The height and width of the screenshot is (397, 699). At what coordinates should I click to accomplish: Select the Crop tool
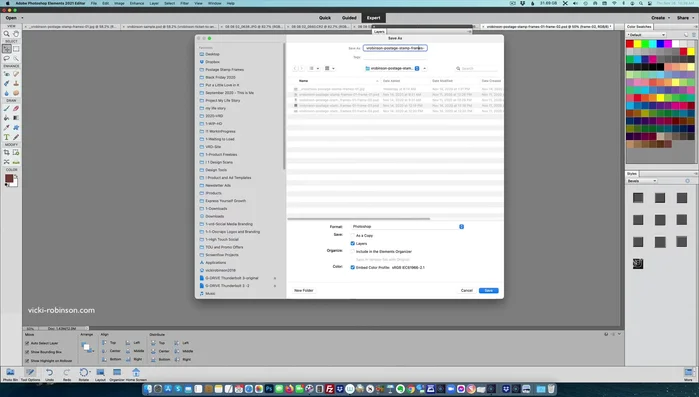click(6, 152)
